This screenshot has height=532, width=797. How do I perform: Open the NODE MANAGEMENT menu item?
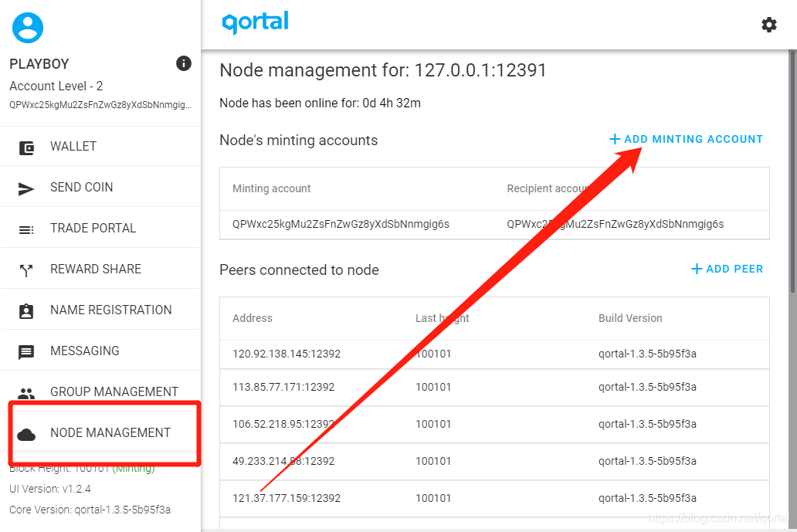tap(100, 432)
